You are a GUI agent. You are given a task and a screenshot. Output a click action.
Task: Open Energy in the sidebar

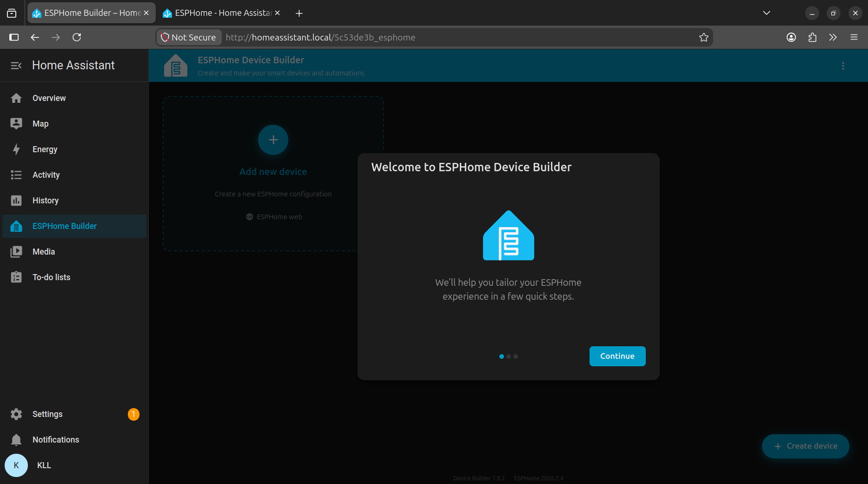(74, 149)
